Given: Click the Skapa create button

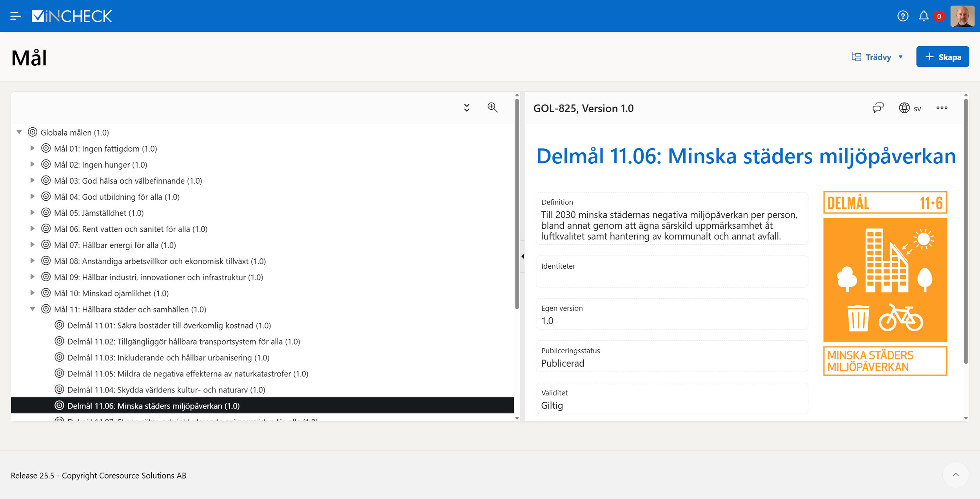Looking at the screenshot, I should tap(942, 57).
